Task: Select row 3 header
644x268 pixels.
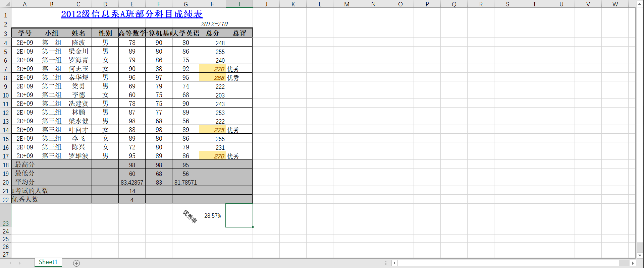Action: coord(6,33)
